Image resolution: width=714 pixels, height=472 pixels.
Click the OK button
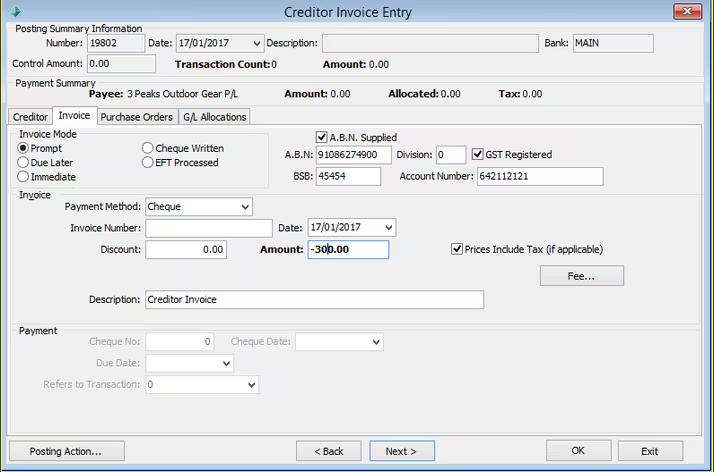pyautogui.click(x=578, y=451)
